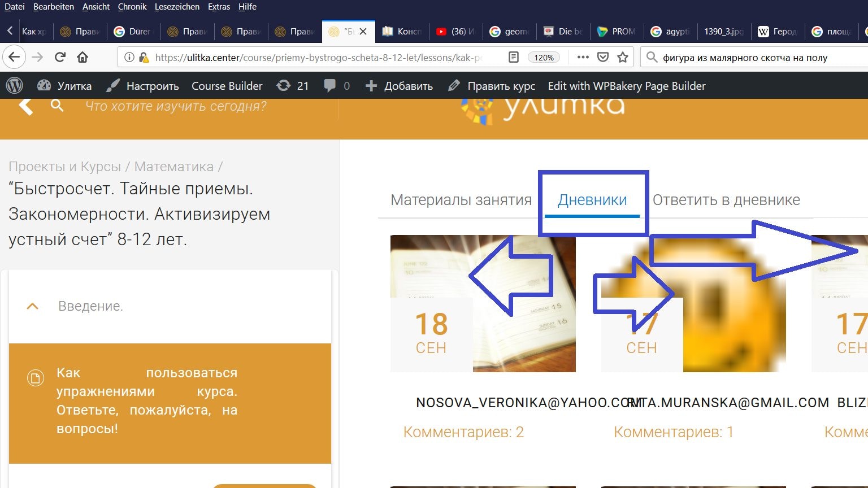Click the WordPress logo in admin bar
This screenshot has width=868, height=488.
pyautogui.click(x=14, y=86)
